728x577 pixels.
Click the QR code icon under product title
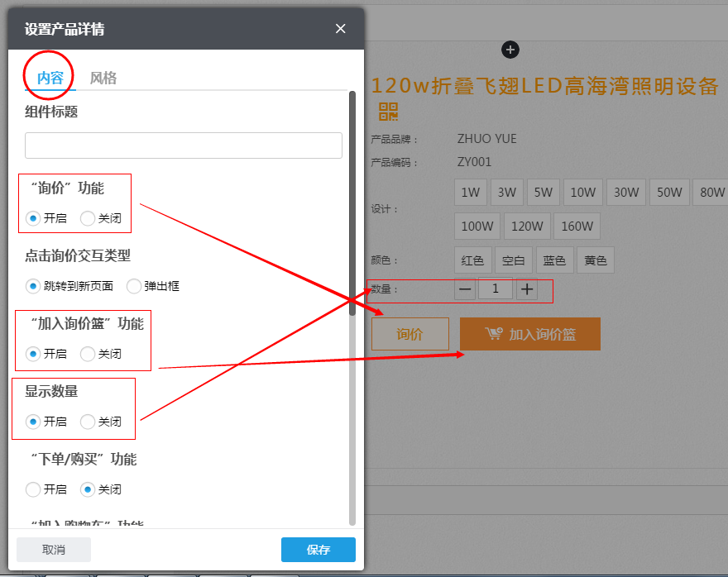387,112
